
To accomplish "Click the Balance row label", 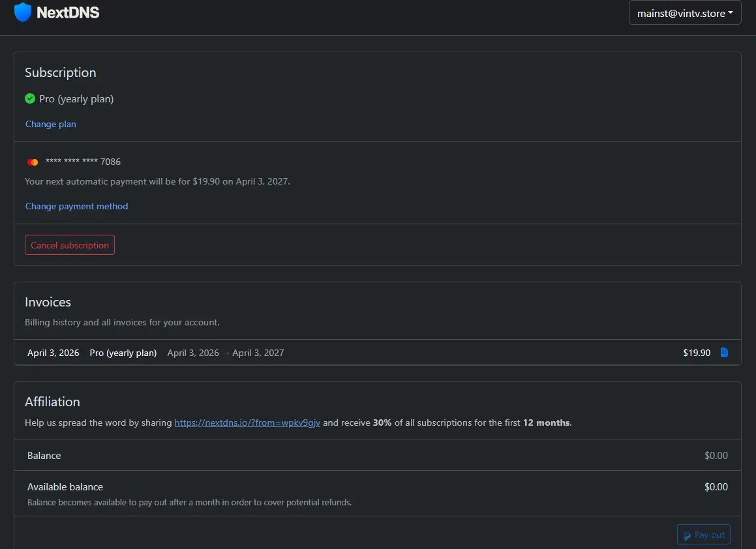I will (x=44, y=456).
